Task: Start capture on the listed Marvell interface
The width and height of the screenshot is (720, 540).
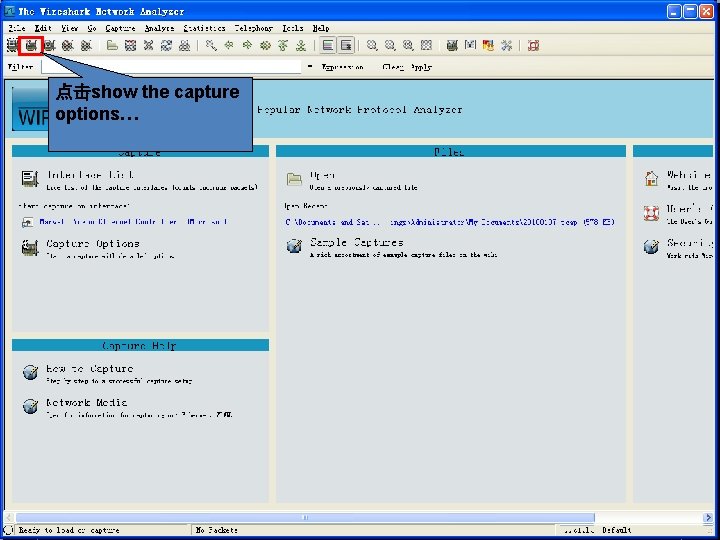Action: click(x=133, y=222)
